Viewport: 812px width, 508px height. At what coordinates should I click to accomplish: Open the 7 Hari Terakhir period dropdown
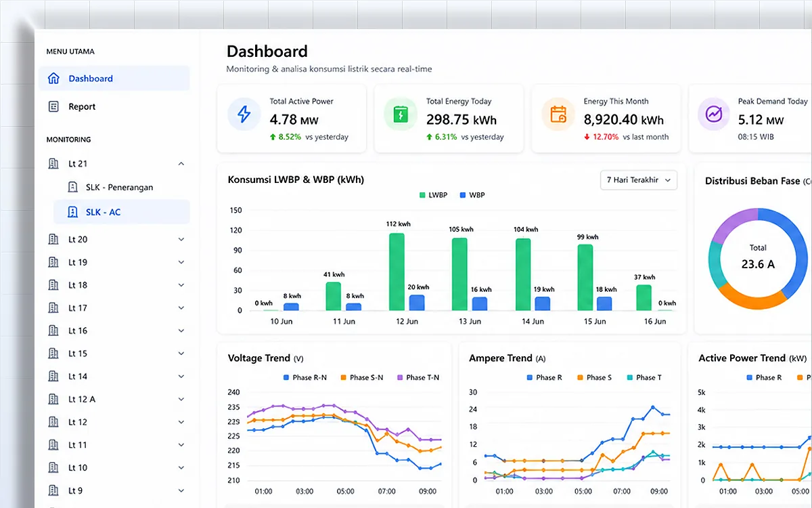click(x=639, y=180)
